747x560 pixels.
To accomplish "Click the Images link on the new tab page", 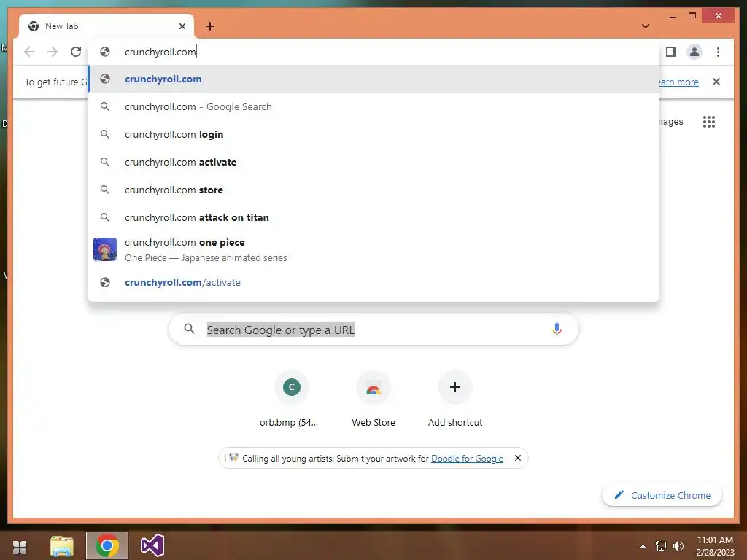I will click(671, 122).
